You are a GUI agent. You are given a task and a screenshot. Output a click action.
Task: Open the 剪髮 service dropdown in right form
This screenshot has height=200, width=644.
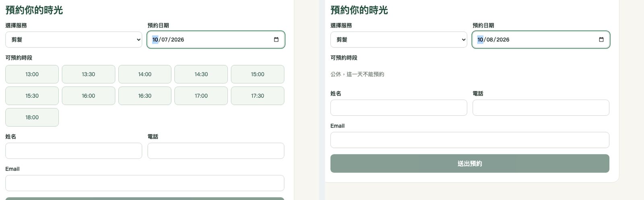pos(399,40)
